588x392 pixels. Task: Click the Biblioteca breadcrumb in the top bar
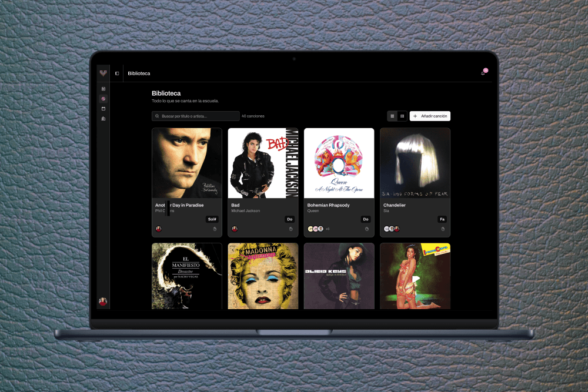coord(139,73)
